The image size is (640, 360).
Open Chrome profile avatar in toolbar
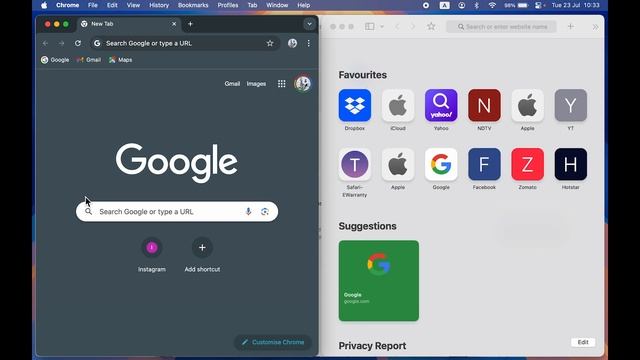coord(292,43)
